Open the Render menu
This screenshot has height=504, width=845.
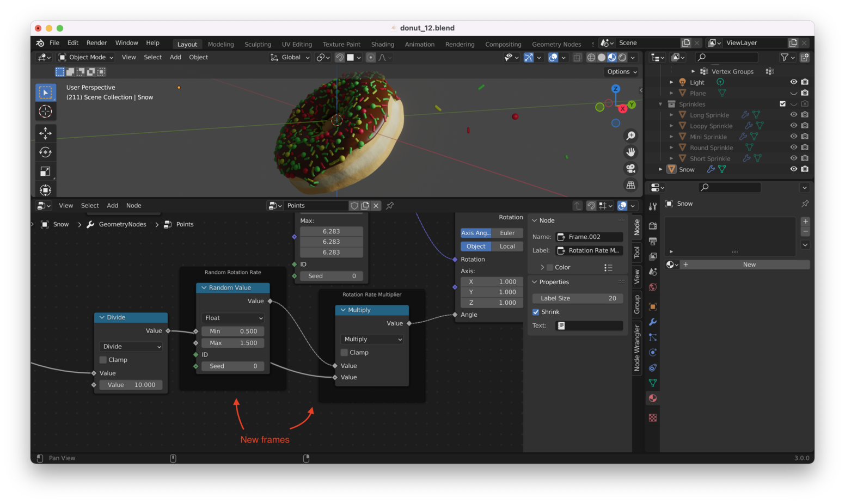coord(96,42)
